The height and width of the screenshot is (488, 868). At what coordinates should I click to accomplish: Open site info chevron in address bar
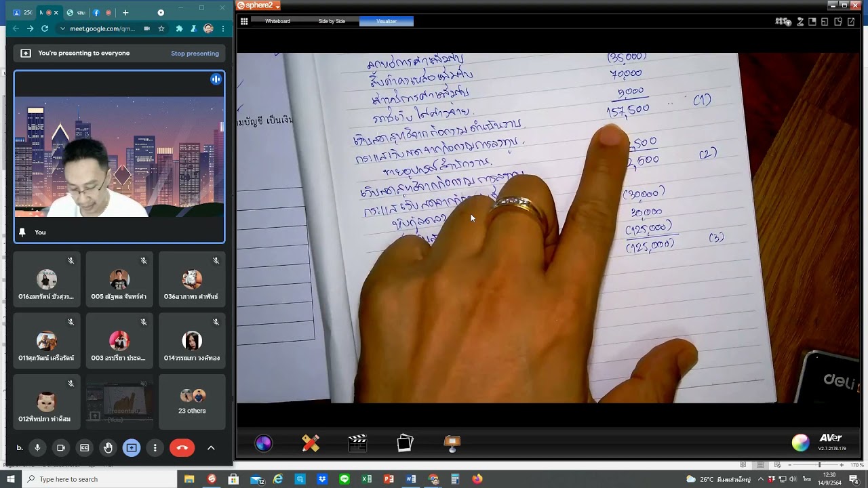click(x=62, y=28)
